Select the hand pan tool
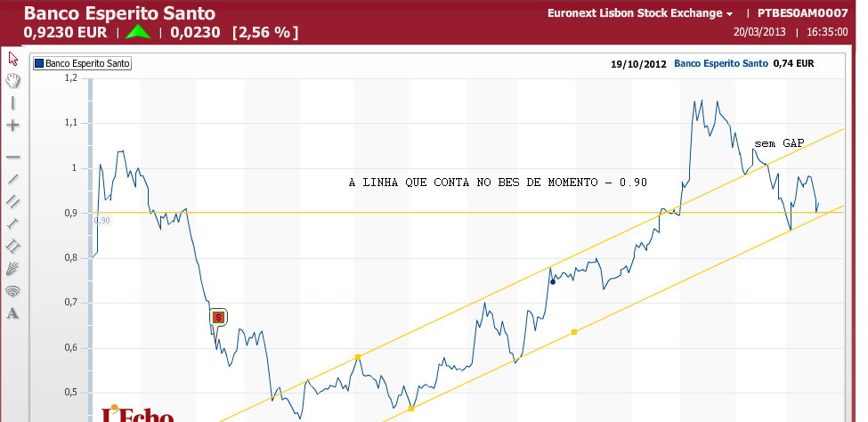 (x=12, y=81)
